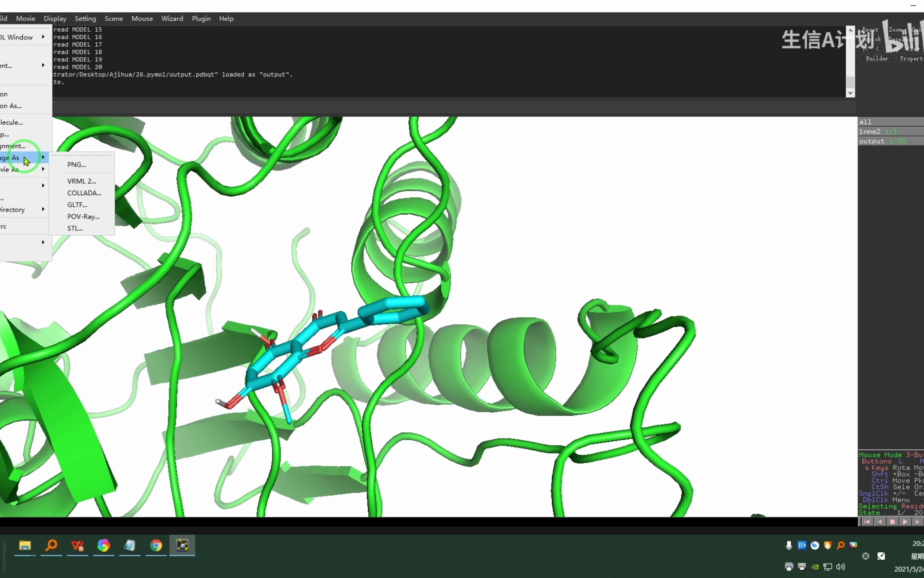Open the network status tray icon
This screenshot has width=924, height=578.
coord(828,567)
